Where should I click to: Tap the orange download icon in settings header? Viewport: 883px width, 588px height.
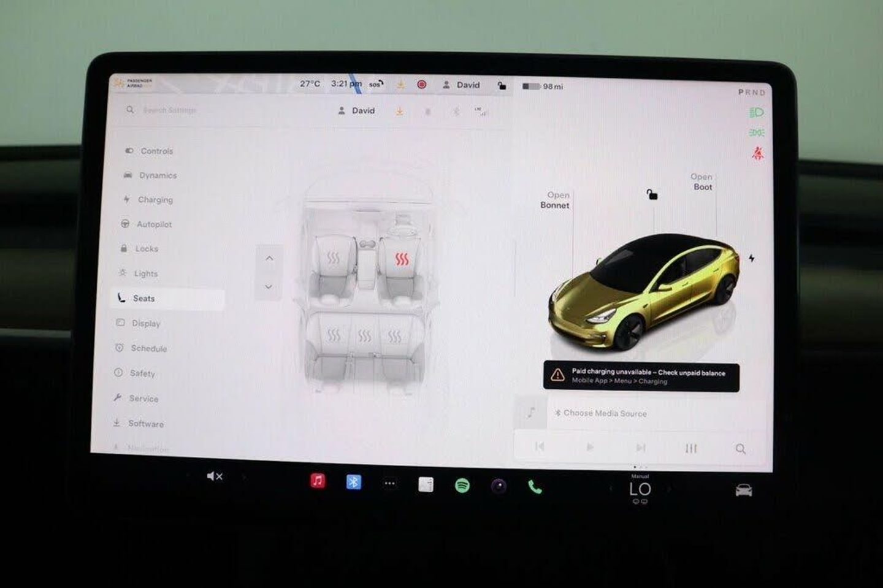399,111
